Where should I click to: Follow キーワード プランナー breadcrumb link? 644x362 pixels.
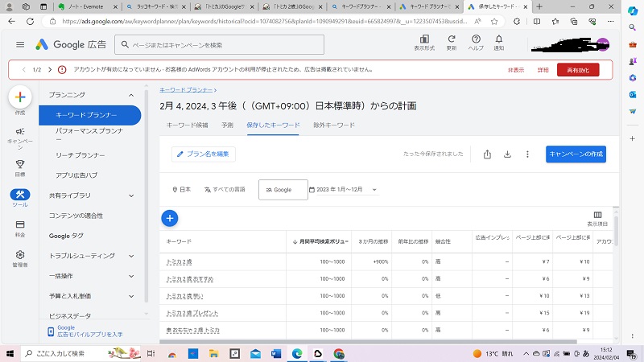point(186,90)
